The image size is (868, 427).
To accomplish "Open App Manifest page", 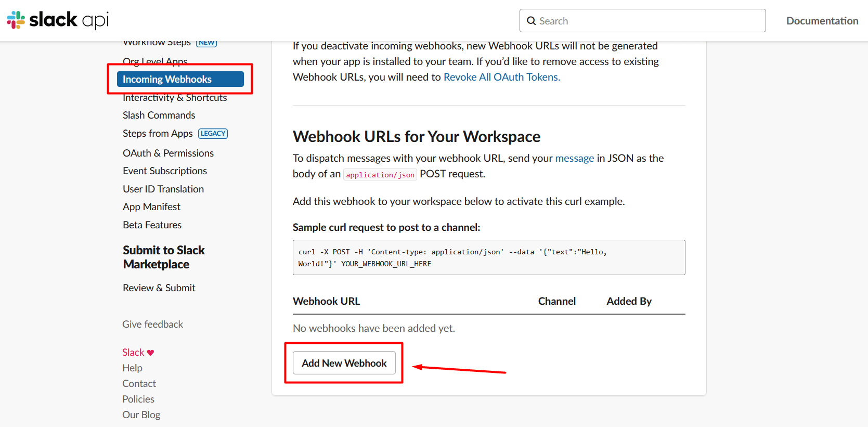I will click(x=151, y=207).
